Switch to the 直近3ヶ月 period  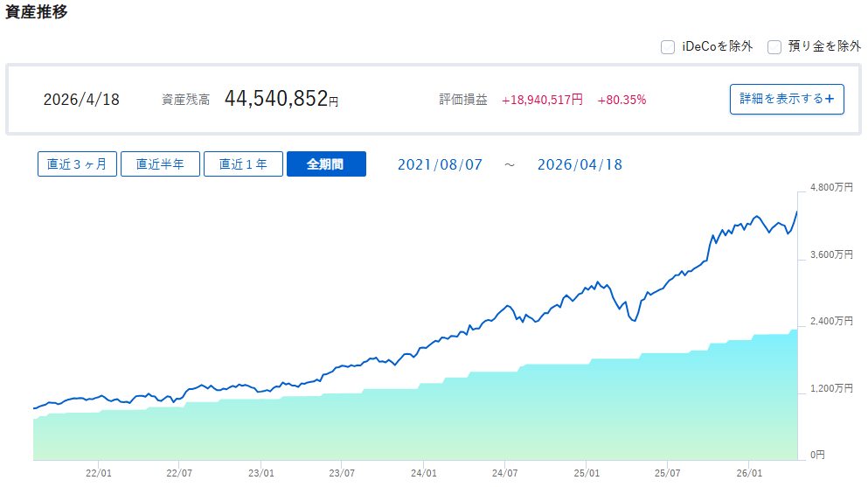click(x=77, y=164)
